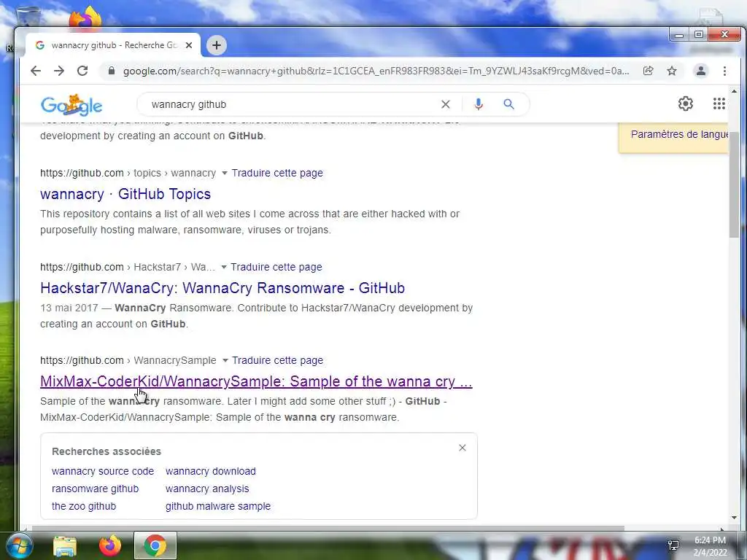Open Chrome's three-dot menu
Screen dimensions: 747x560
724,71
